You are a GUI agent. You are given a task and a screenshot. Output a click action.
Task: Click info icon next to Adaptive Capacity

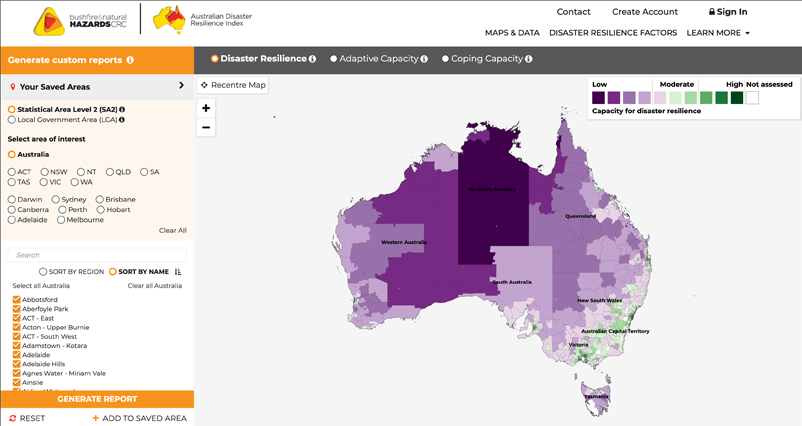tap(424, 59)
